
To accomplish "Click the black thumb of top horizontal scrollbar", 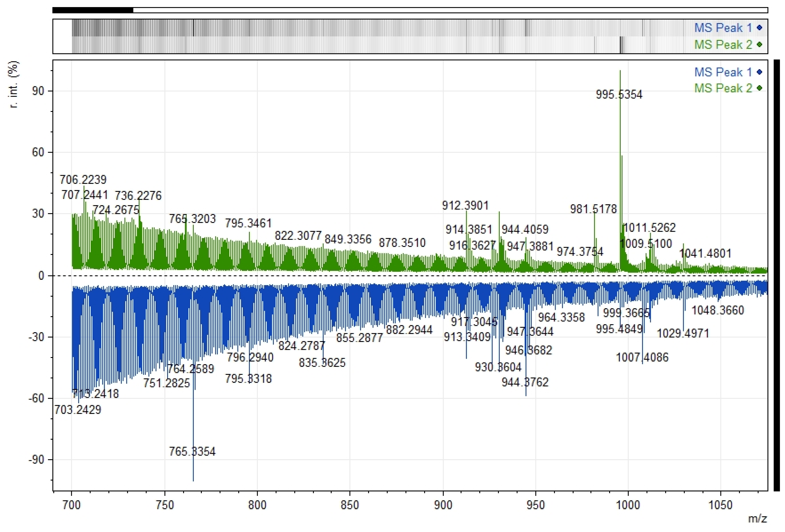I will 93,10.
